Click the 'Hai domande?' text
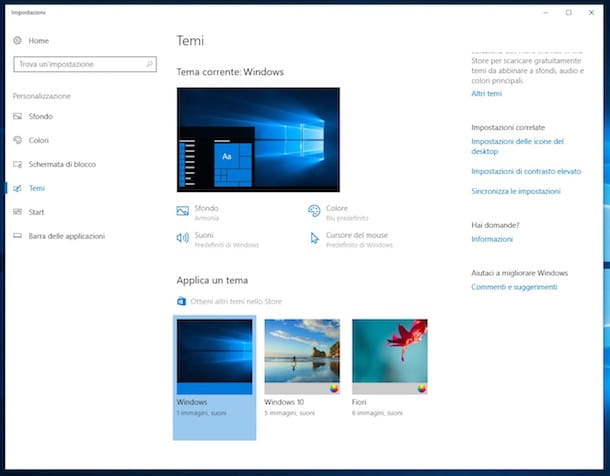Image resolution: width=610 pixels, height=476 pixels. pyautogui.click(x=495, y=225)
